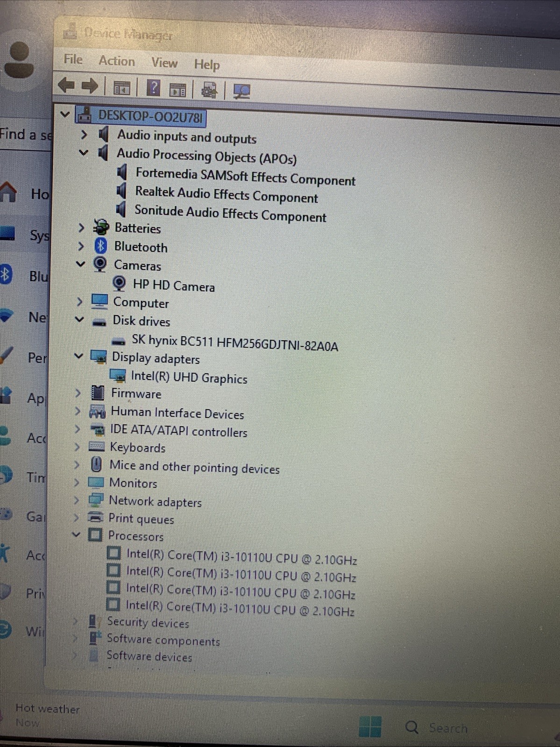The width and height of the screenshot is (560, 747).
Task: Select the Security devices category
Action: [x=148, y=623]
